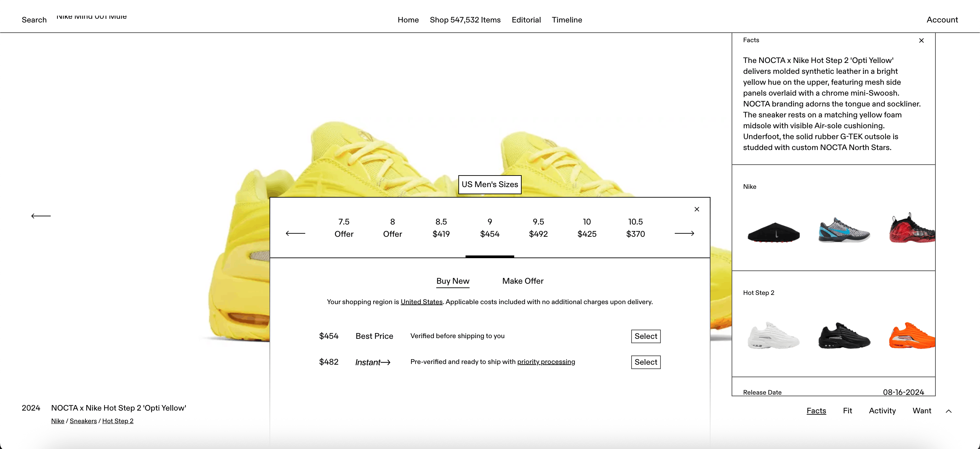Screen dimensions: 980x449
Task: Show larger sizes with right arrow
Action: point(684,233)
